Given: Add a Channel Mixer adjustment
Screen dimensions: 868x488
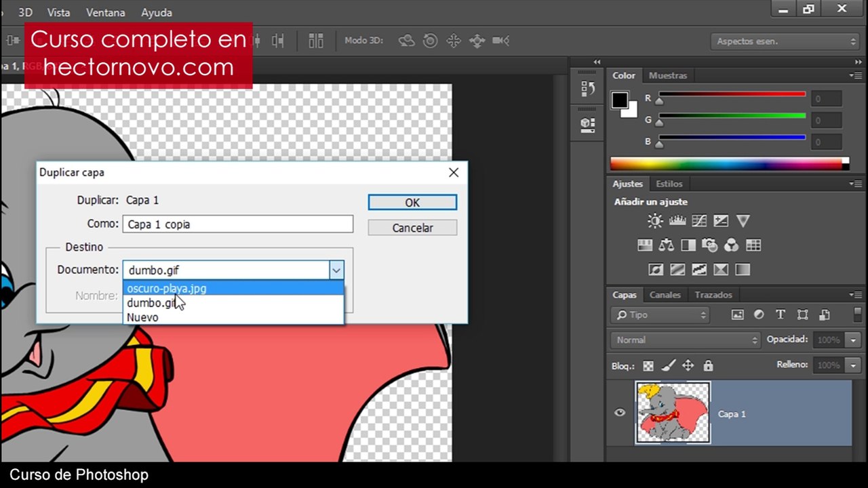Looking at the screenshot, I should [732, 245].
